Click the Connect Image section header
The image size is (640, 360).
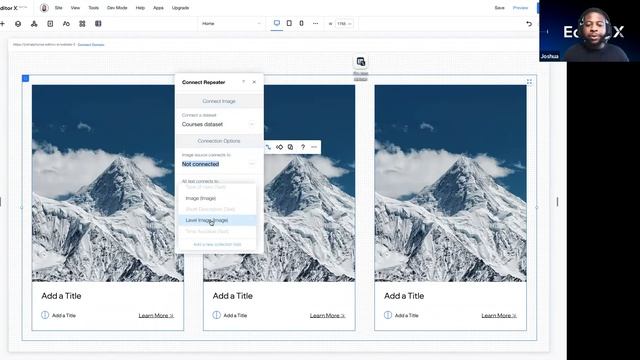tap(219, 101)
